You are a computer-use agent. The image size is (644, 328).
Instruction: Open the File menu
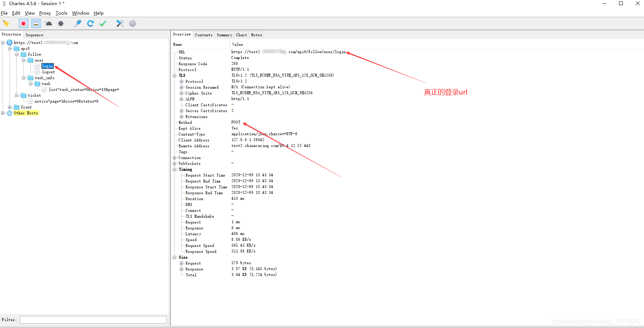[x=4, y=13]
